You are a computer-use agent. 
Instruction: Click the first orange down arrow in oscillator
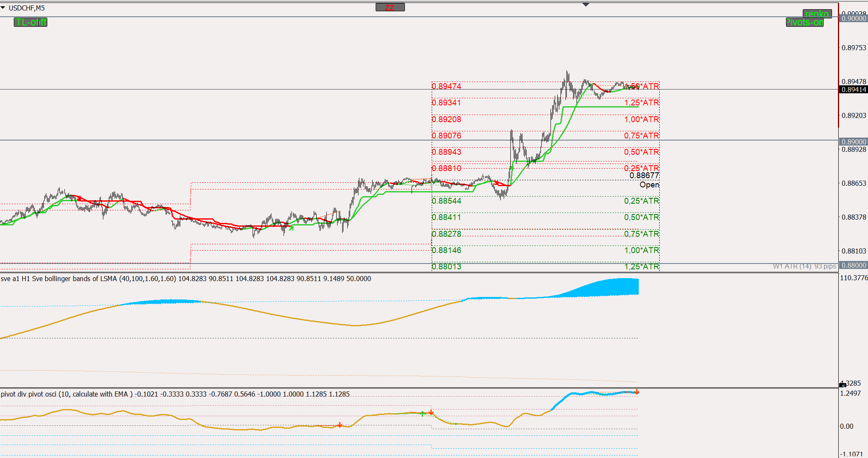pos(340,425)
